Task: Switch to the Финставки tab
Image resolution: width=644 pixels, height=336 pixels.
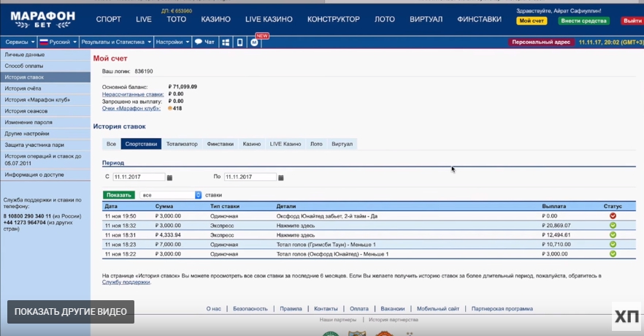Action: [x=221, y=144]
